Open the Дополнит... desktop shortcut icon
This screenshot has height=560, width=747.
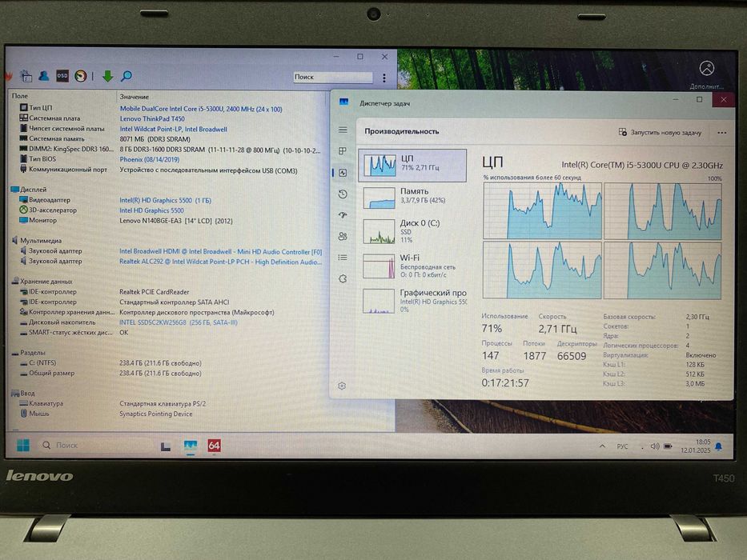tap(706, 74)
